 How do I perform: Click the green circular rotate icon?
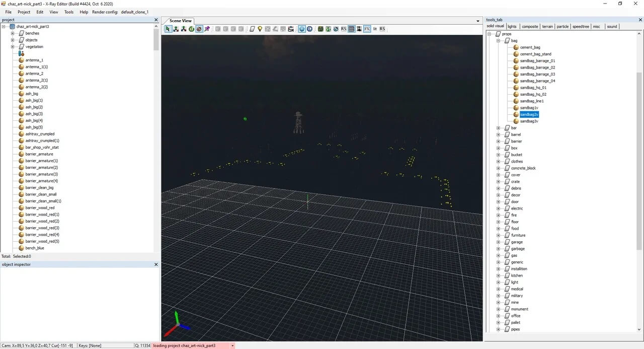point(191,29)
